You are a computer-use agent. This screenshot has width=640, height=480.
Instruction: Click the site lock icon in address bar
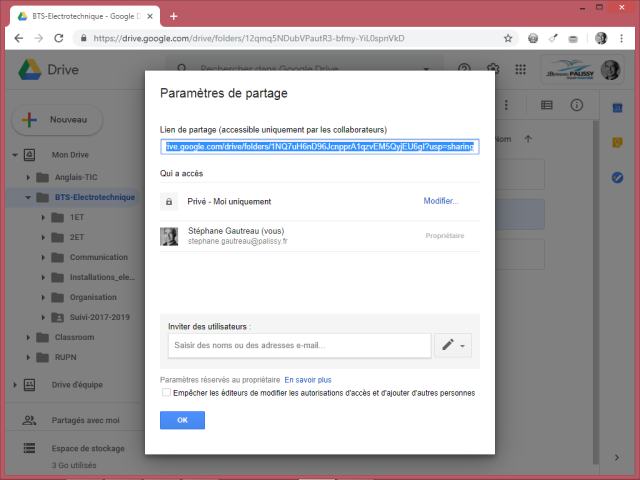tap(84, 38)
